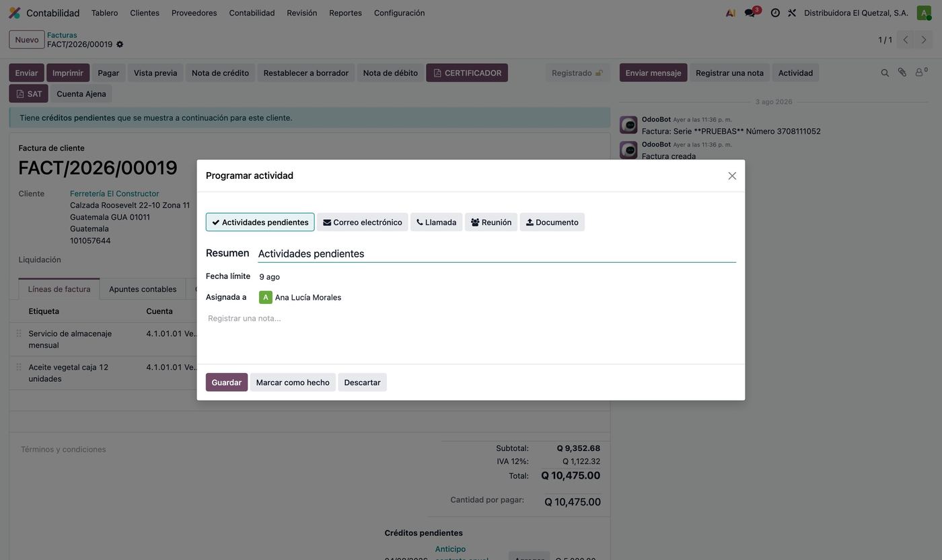Click Enviar mensaje in the chatter
This screenshot has width=942, height=560.
tap(653, 73)
